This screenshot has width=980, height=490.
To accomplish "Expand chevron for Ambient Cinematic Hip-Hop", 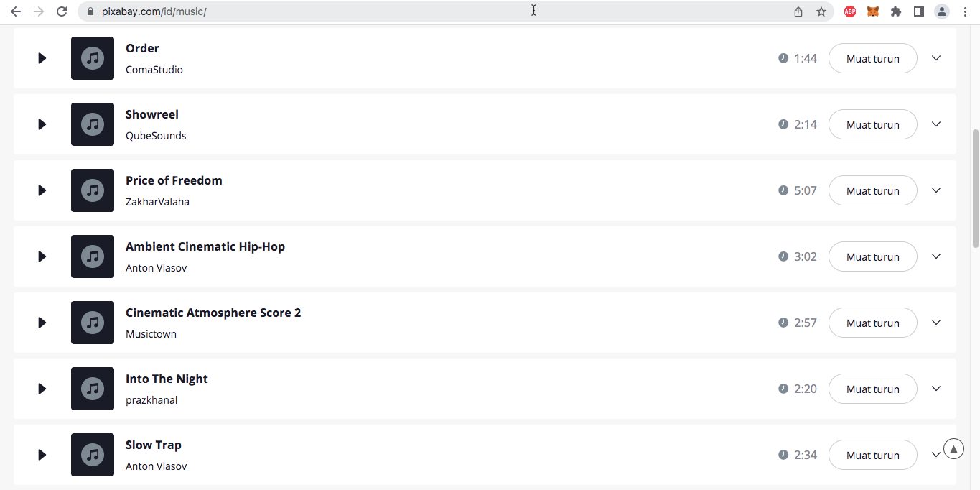I will (x=936, y=256).
